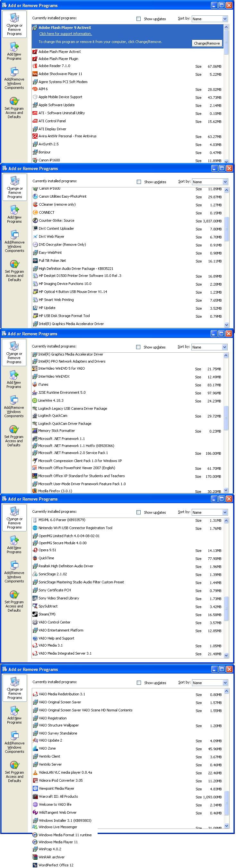Enable Show updates in window listing iTunes
Screen dimensions: 236x868
click(x=138, y=347)
